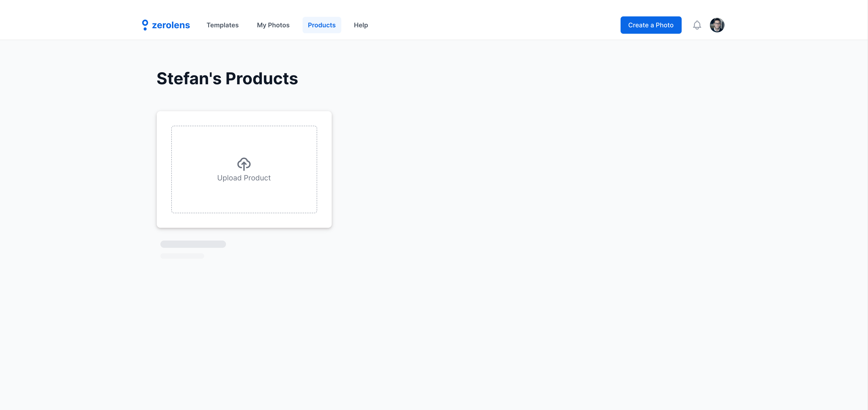Select the Products nav item

[321, 25]
